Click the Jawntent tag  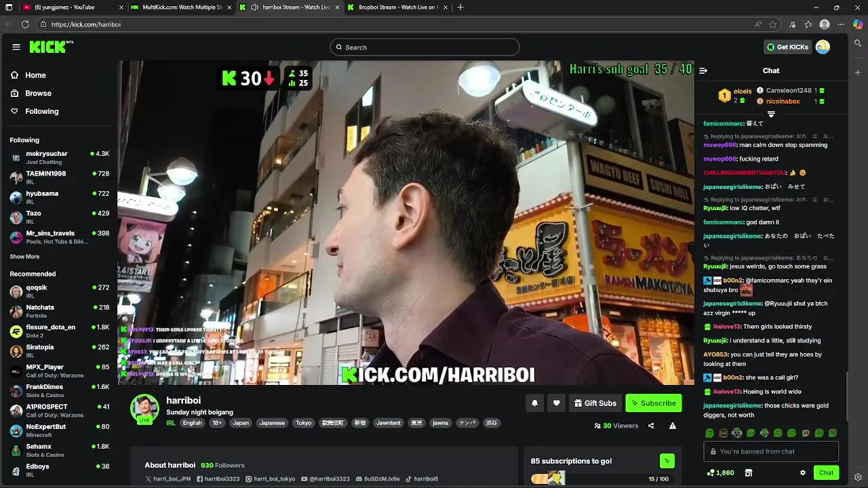389,423
